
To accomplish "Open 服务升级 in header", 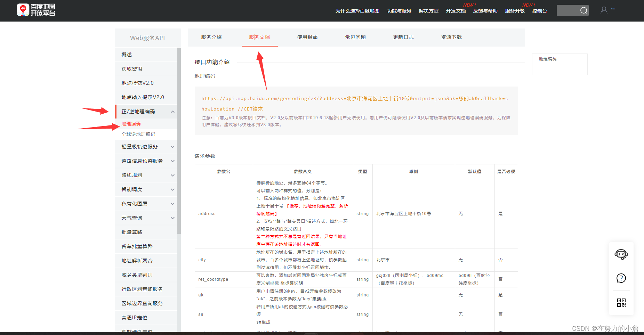I will pos(515,11).
